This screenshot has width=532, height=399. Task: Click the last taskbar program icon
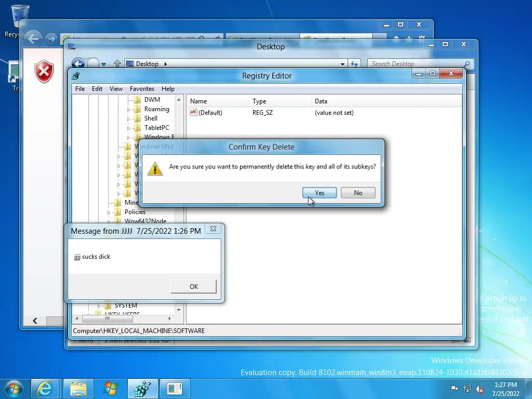[x=175, y=389]
